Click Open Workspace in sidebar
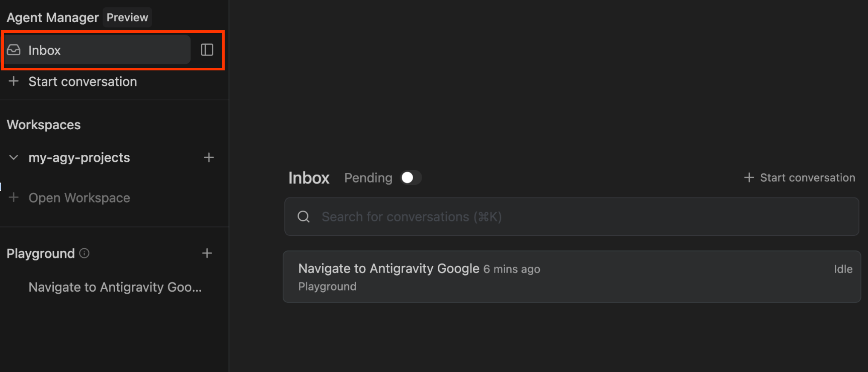Image resolution: width=868 pixels, height=372 pixels. click(x=79, y=198)
